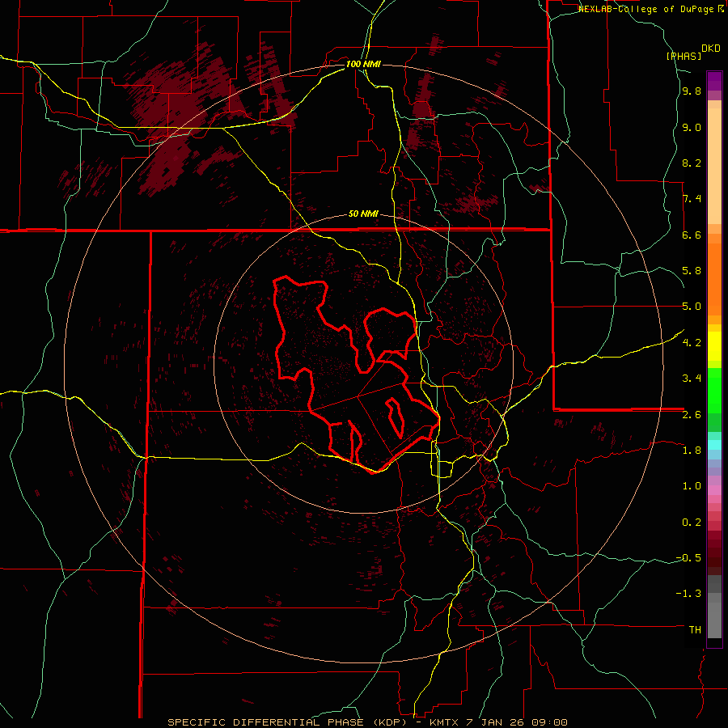The height and width of the screenshot is (728, 728).
Task: Pick the orange color bar segment
Action: pyautogui.click(x=714, y=279)
